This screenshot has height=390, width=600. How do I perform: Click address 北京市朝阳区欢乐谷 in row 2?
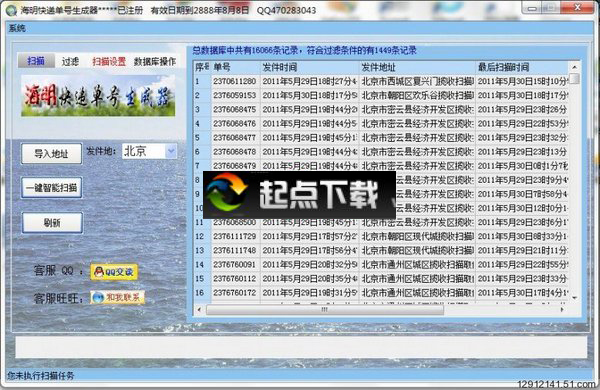tap(417, 95)
